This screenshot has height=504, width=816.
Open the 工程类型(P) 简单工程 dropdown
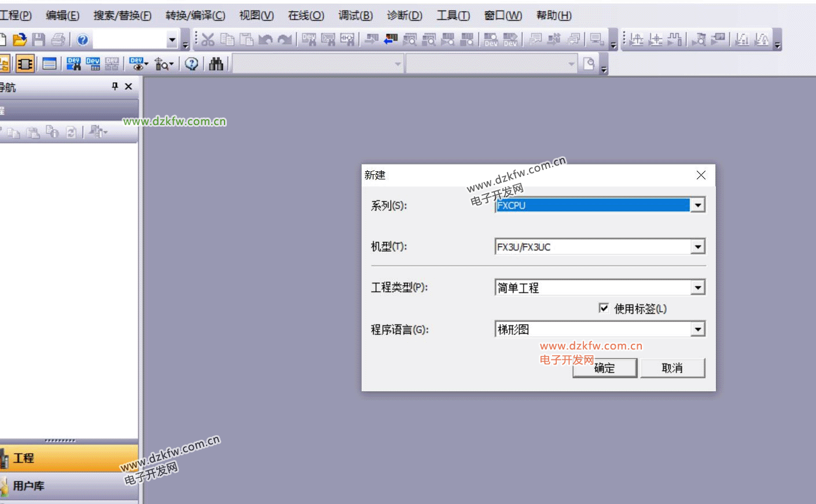(x=698, y=288)
